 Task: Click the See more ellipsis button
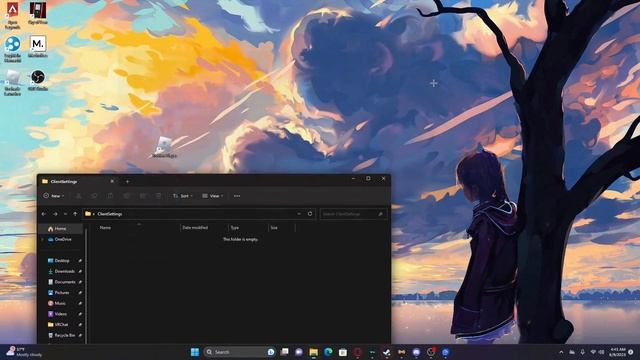point(237,196)
